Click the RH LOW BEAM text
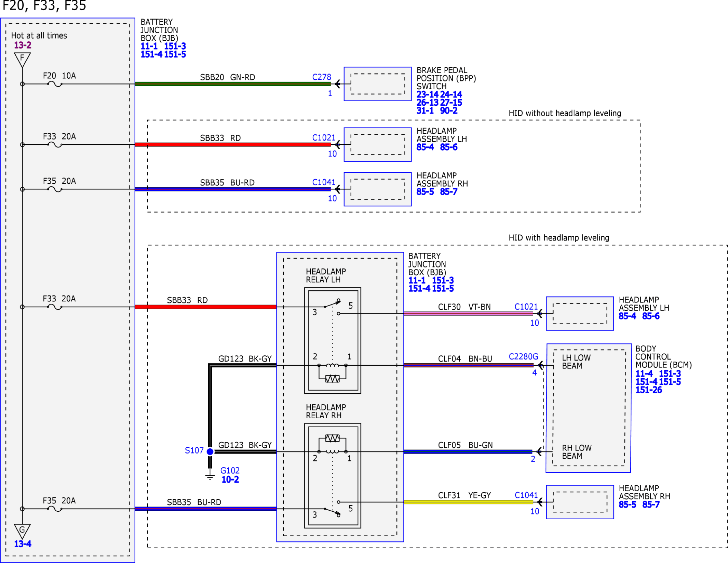This screenshot has height=563, width=728. [x=577, y=452]
